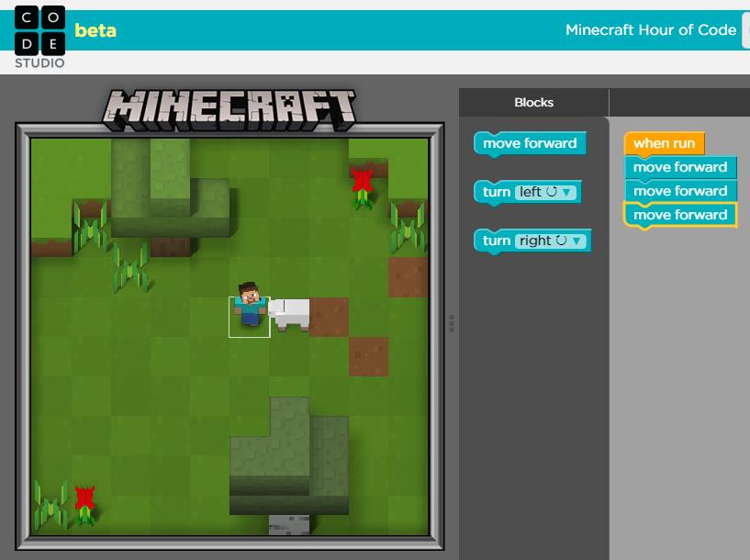Viewport: 750px width, 560px height.
Task: Open the right direction dropdown arrow
Action: (x=576, y=241)
